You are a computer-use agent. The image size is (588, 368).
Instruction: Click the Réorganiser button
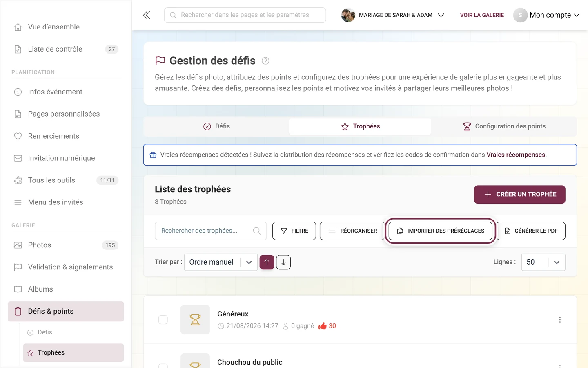click(352, 231)
